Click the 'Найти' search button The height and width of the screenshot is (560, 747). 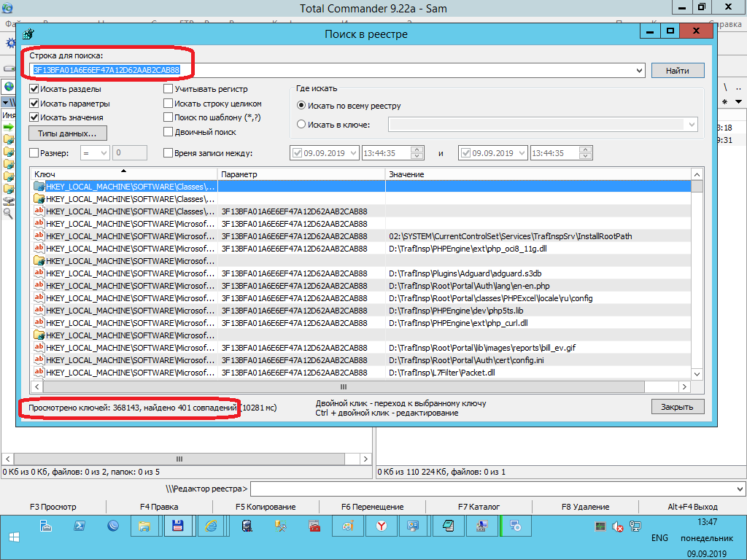[x=678, y=71]
